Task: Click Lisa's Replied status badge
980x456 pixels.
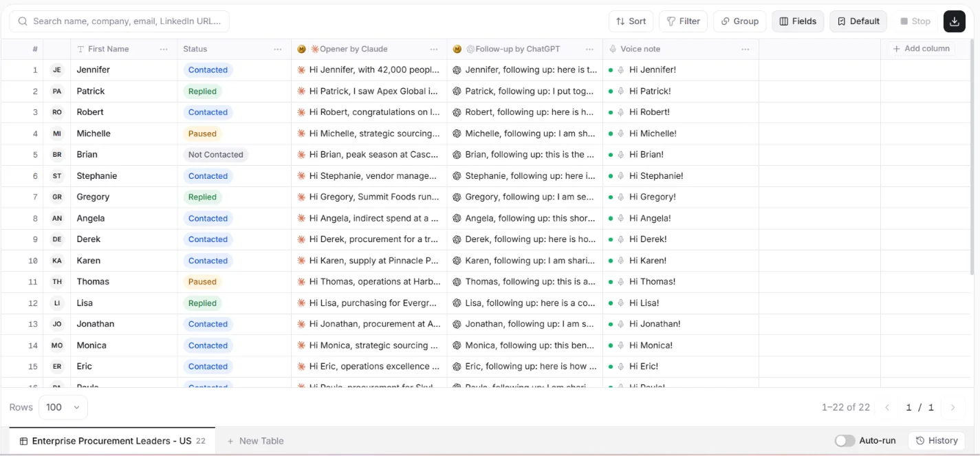Action: (202, 303)
